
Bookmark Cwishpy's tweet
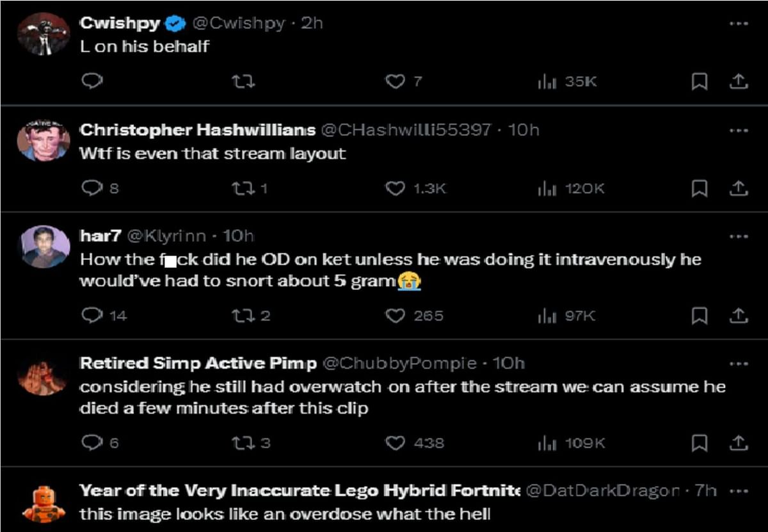click(701, 81)
